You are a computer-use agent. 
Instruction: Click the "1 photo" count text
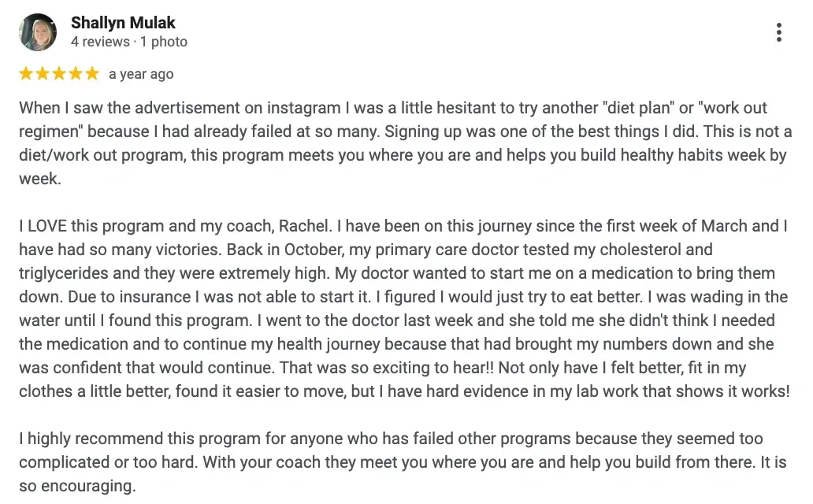click(x=164, y=42)
